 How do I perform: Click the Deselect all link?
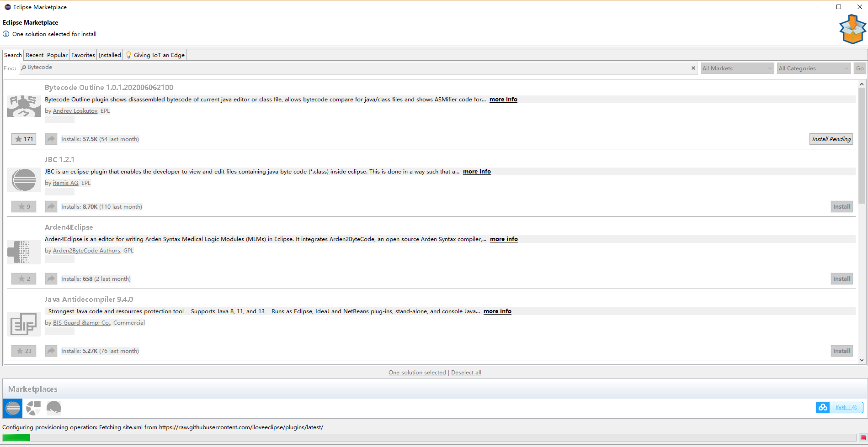click(x=466, y=372)
